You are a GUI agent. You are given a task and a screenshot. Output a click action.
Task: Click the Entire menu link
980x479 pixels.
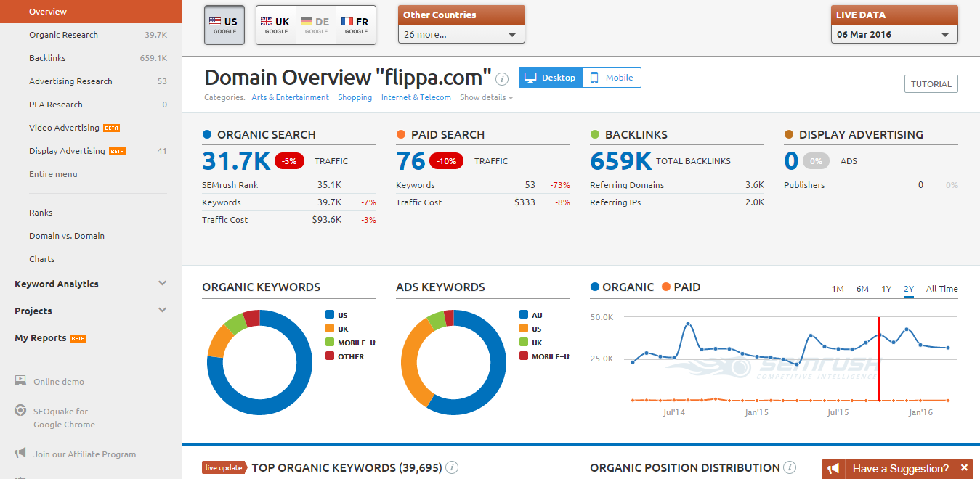pyautogui.click(x=53, y=174)
